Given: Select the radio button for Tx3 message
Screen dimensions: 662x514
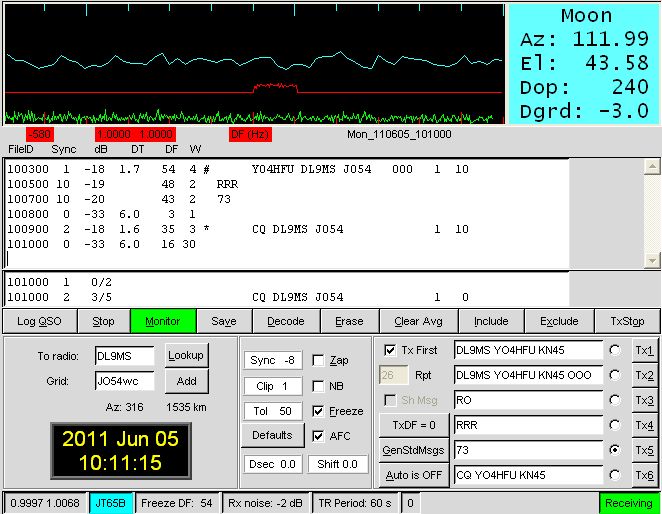Looking at the screenshot, I should (x=614, y=400).
